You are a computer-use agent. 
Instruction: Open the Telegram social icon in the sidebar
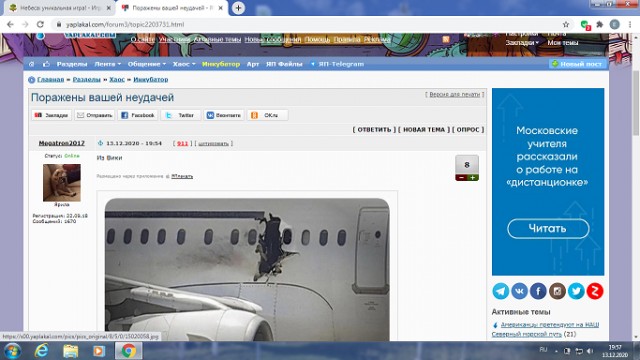click(x=500, y=291)
